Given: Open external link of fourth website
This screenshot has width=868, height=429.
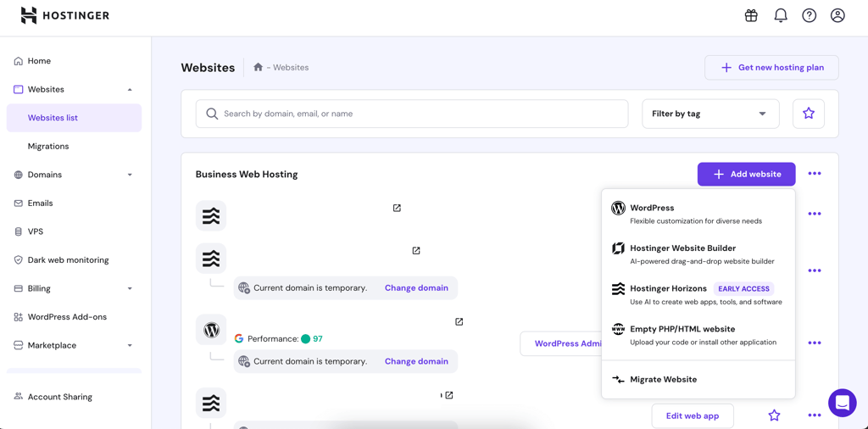Looking at the screenshot, I should [449, 395].
